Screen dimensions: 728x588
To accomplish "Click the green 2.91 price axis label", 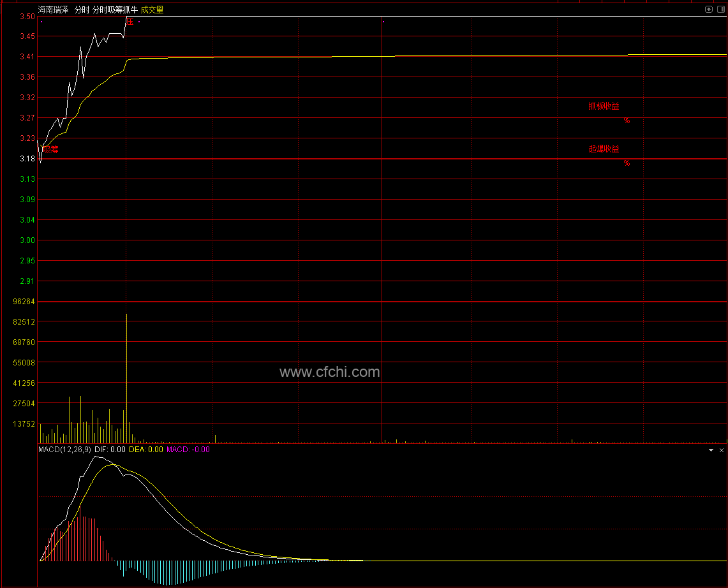I will pyautogui.click(x=27, y=281).
